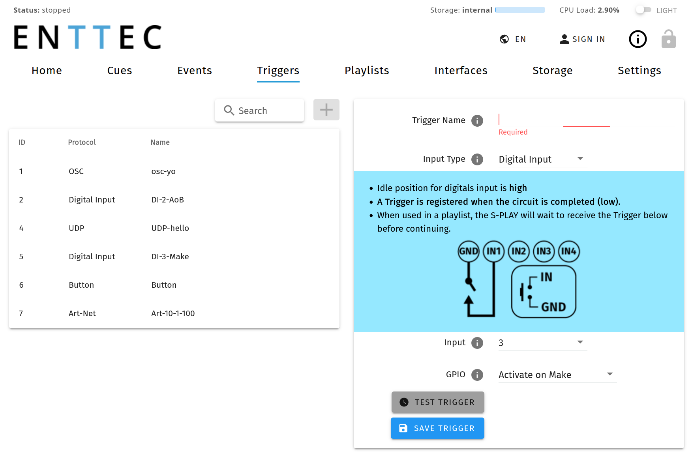
Task: Click the IN4 terminal circle
Action: point(569,251)
